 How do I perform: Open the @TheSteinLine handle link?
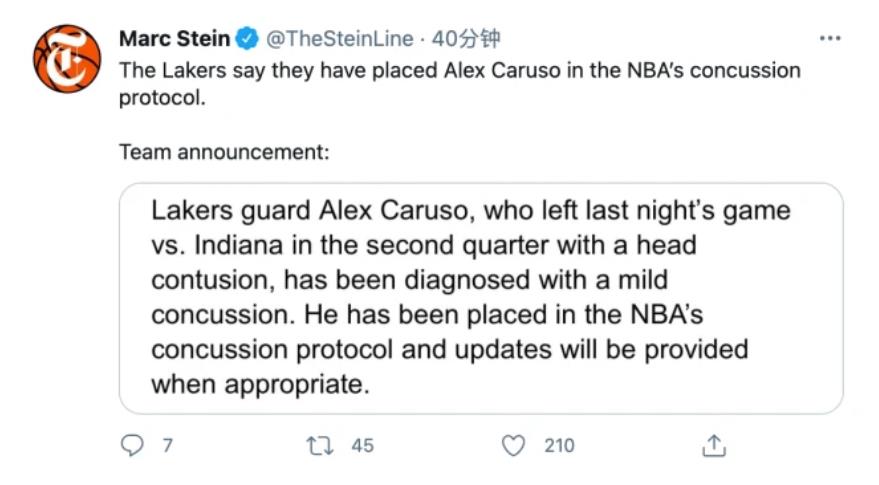click(x=338, y=39)
